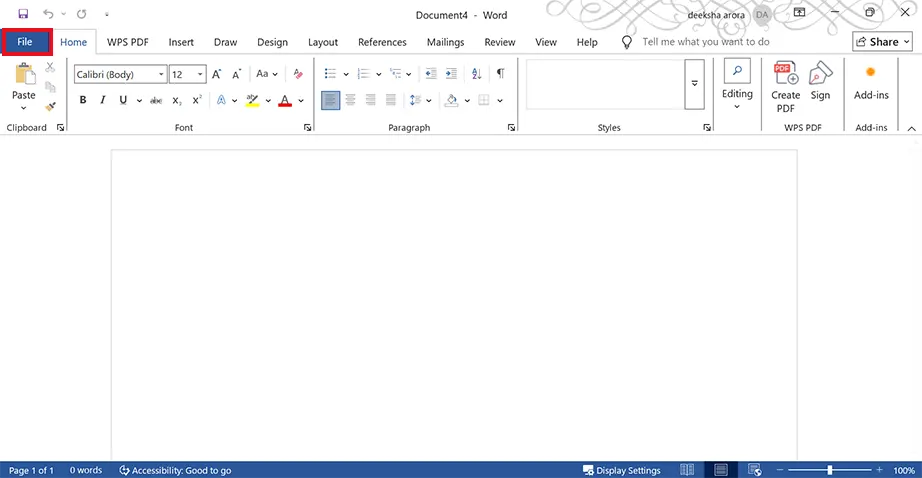Image resolution: width=922 pixels, height=478 pixels.
Task: Justify paragraph text
Action: pyautogui.click(x=390, y=100)
